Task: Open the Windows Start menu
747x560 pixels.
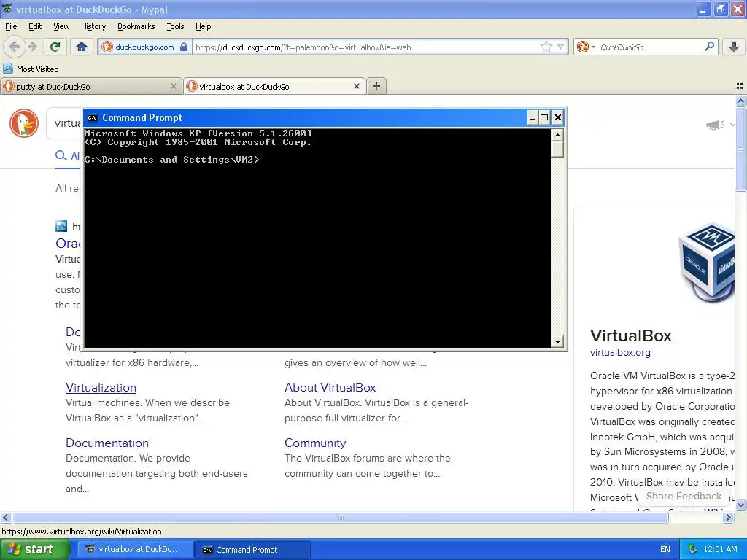Action: 34,549
